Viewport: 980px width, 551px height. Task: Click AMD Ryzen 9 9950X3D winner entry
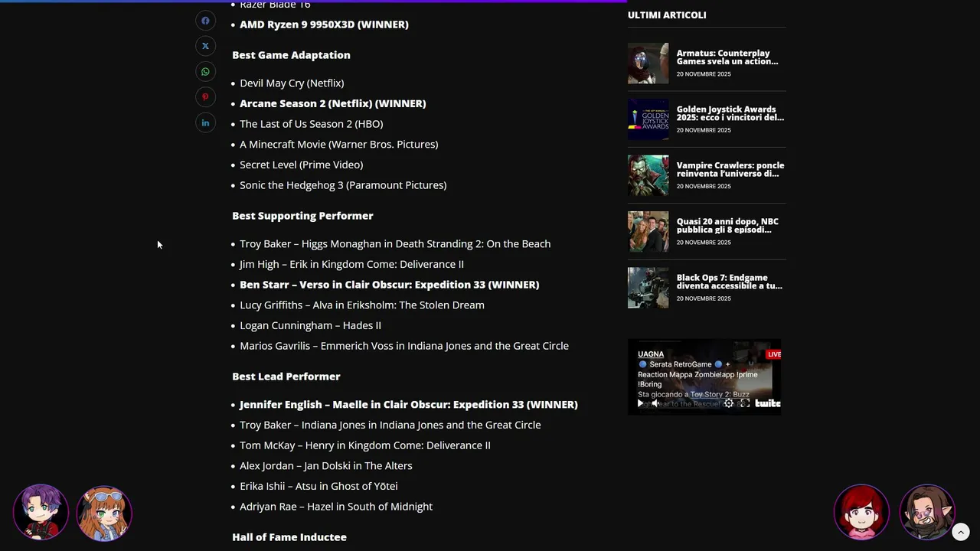324,24
